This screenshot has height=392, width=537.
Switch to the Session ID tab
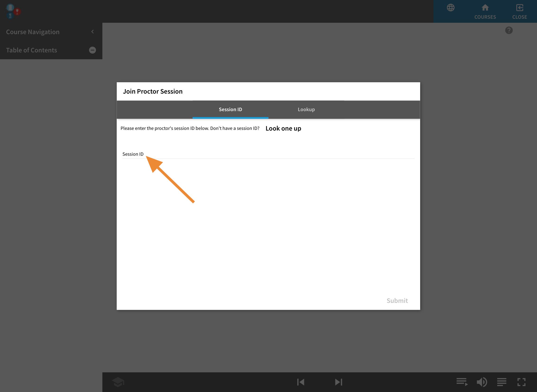click(230, 109)
